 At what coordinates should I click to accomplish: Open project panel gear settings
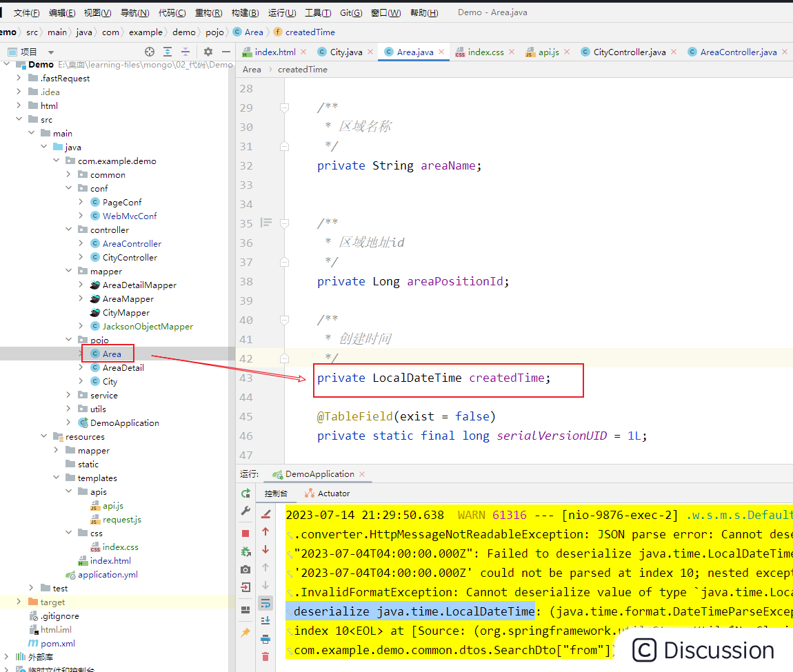(208, 52)
